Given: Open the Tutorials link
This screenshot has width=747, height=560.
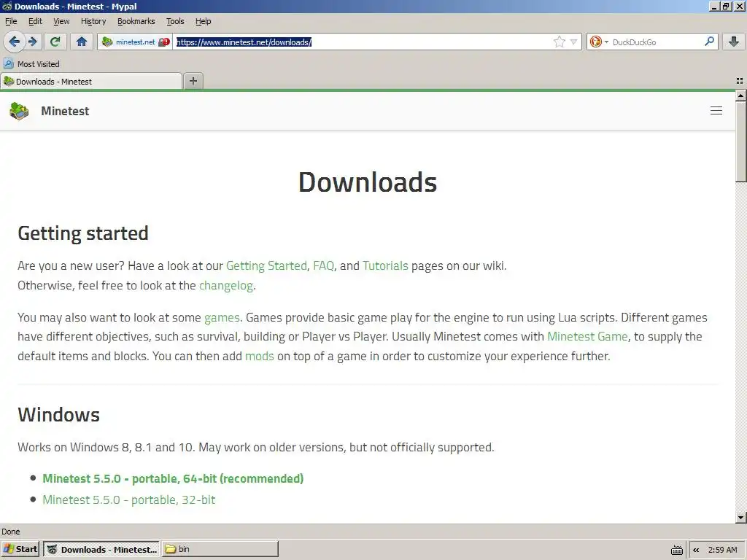Looking at the screenshot, I should [x=385, y=265].
